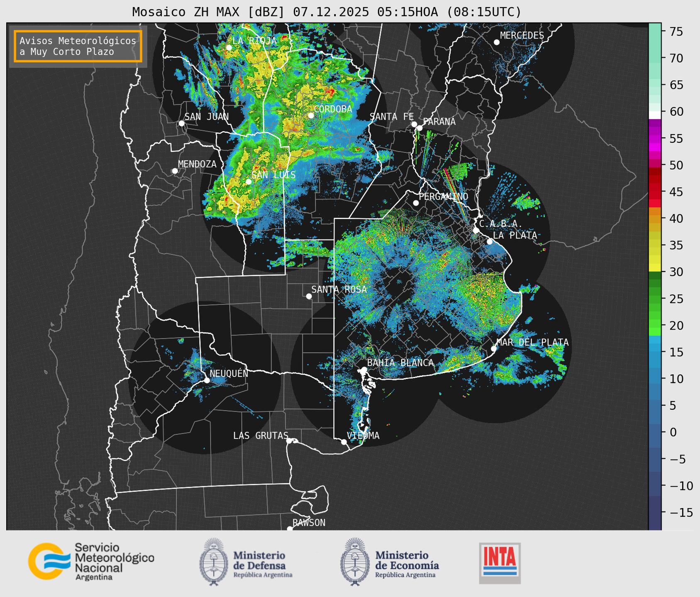Select the NEUQUÉN city label
The width and height of the screenshot is (700, 597).
pyautogui.click(x=229, y=373)
